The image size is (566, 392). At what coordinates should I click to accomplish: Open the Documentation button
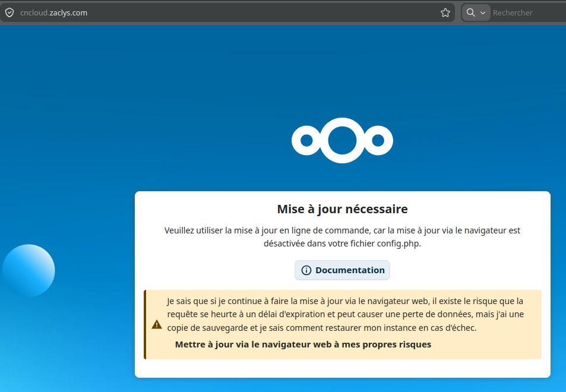coord(342,270)
